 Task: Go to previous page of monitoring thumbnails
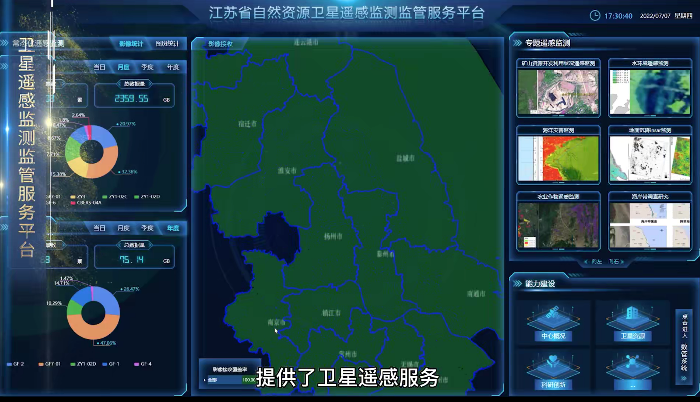point(593,262)
